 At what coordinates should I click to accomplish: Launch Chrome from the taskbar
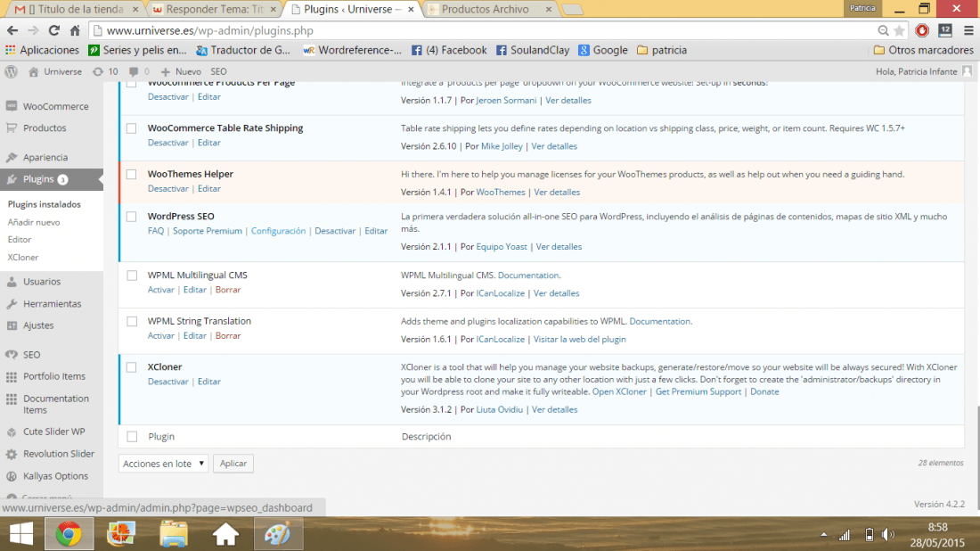tap(69, 534)
